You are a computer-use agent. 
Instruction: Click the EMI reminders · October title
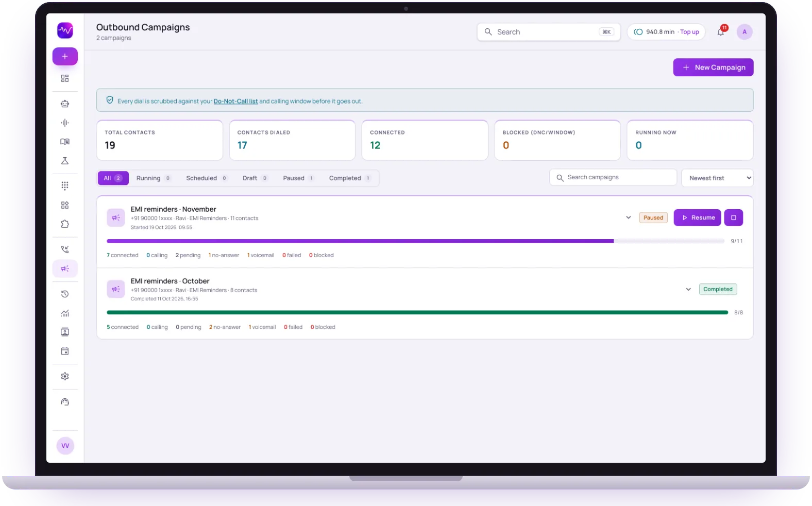pos(170,281)
